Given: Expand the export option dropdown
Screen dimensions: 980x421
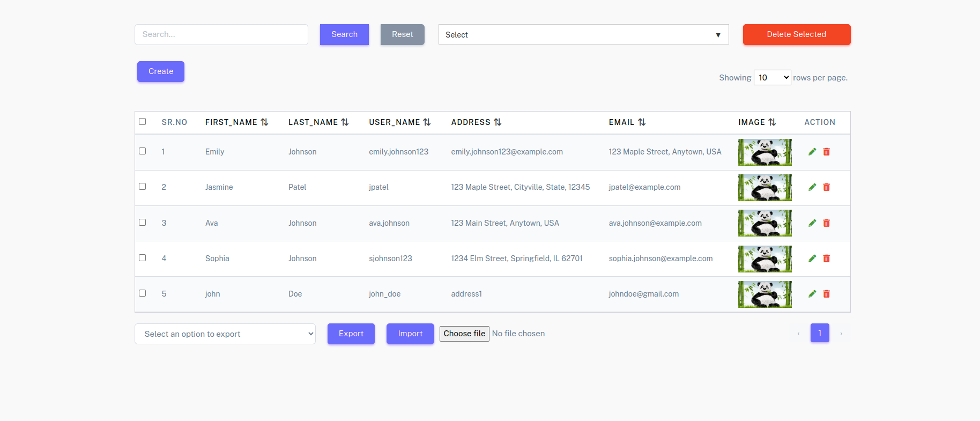Looking at the screenshot, I should [x=225, y=334].
